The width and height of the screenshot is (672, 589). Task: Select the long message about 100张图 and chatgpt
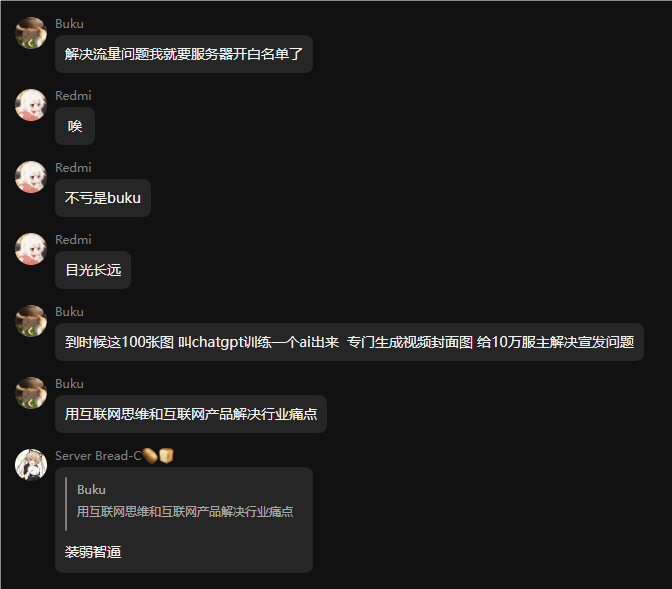(349, 342)
